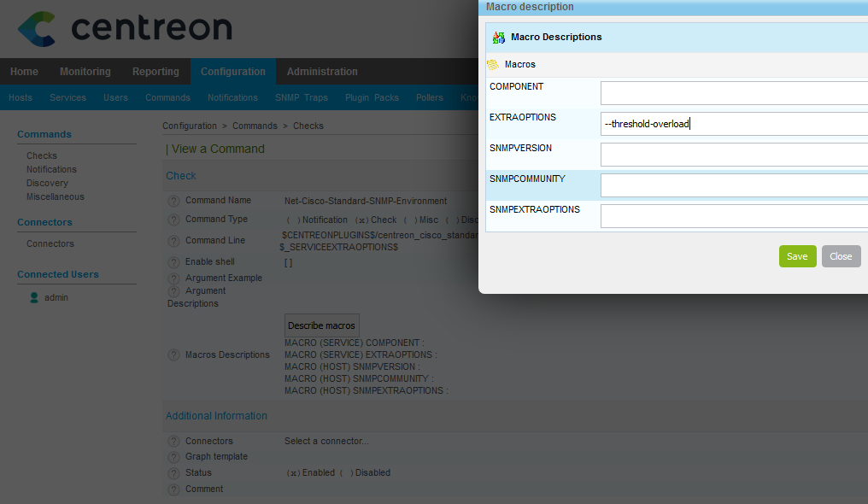Click the help icon beside Graph template
Image resolution: width=868 pixels, height=504 pixels.
pos(173,457)
